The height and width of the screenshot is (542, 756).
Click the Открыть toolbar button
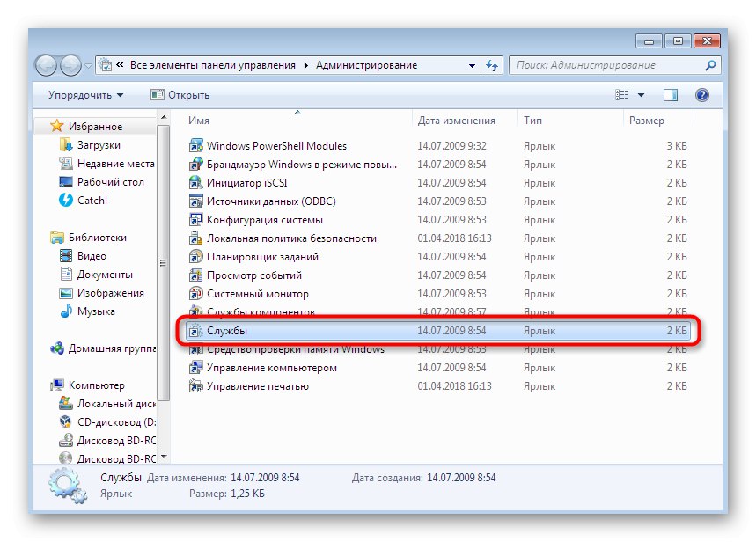tap(180, 95)
